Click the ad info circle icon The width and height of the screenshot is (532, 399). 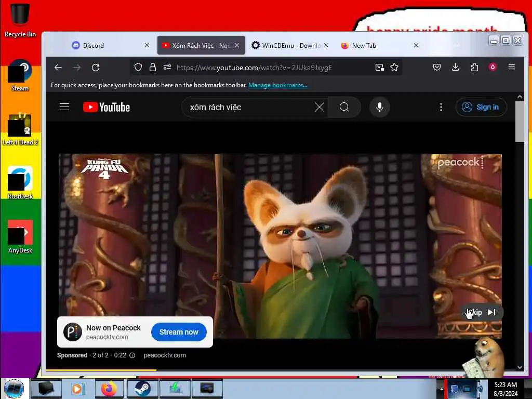coord(132,355)
